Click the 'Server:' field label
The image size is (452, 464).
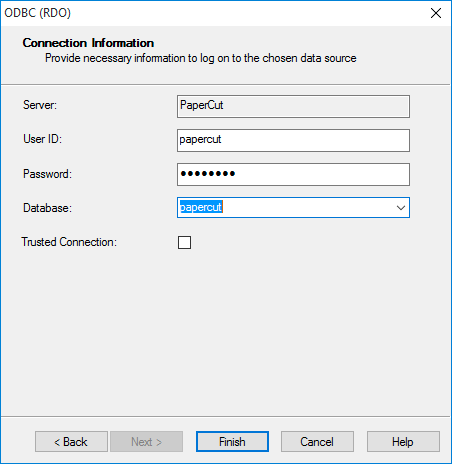[x=40, y=105]
